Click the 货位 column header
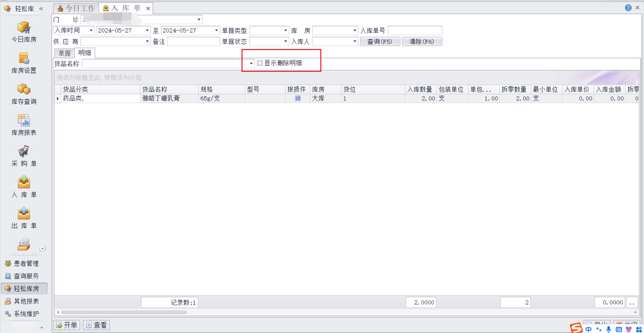 coord(373,89)
